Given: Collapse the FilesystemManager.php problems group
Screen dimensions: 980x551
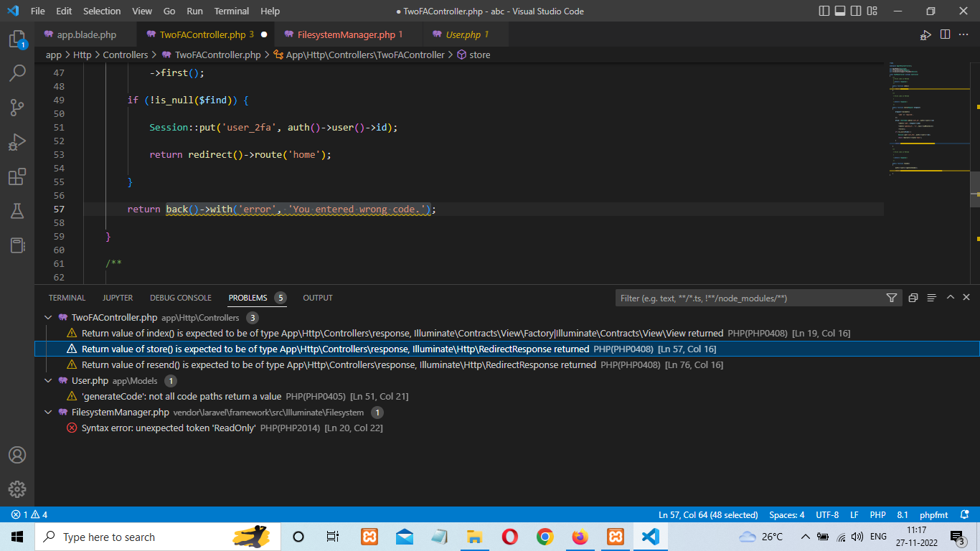Looking at the screenshot, I should pyautogui.click(x=48, y=413).
